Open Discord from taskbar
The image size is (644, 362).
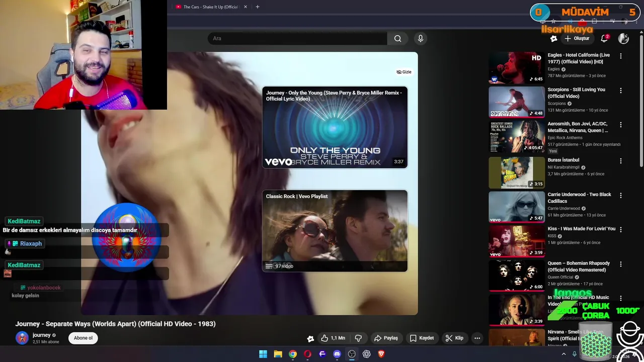click(x=337, y=354)
